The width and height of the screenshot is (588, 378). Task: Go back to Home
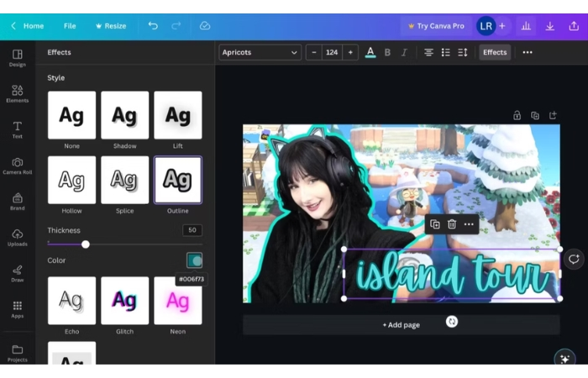click(x=28, y=26)
